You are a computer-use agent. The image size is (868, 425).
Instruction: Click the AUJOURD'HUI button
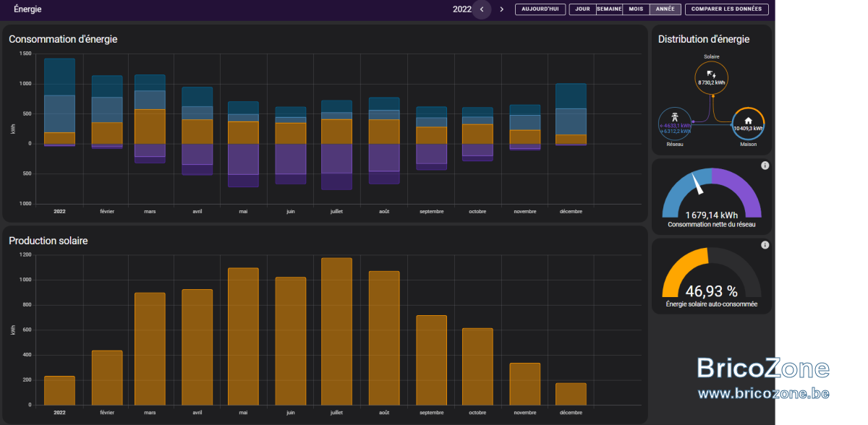(540, 9)
